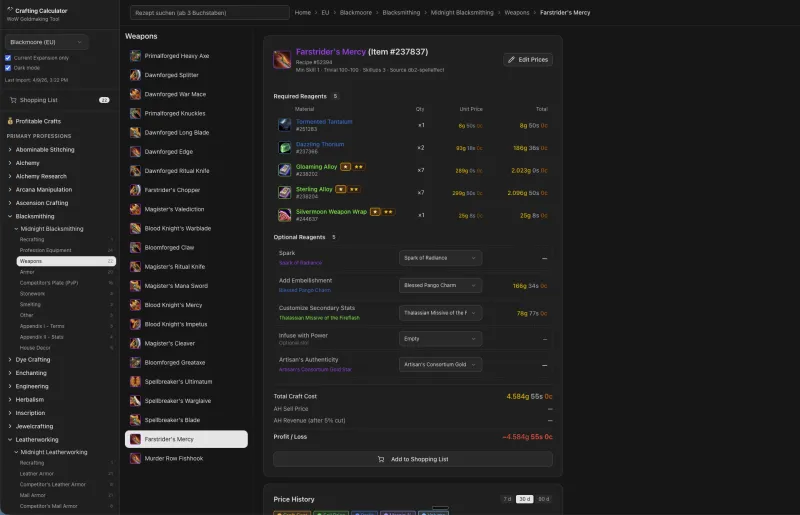
Task: Open the Farstrider's Chopper icon
Action: [x=135, y=190]
